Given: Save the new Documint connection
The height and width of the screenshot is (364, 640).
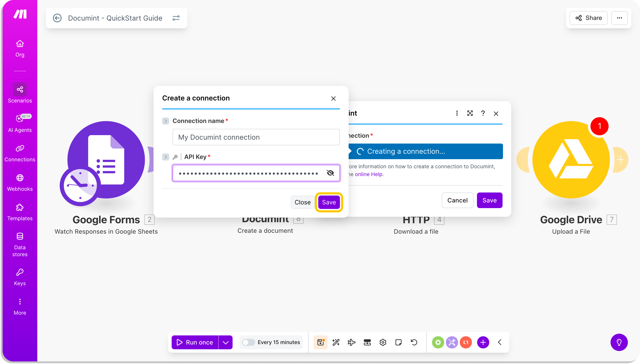Looking at the screenshot, I should tap(329, 202).
